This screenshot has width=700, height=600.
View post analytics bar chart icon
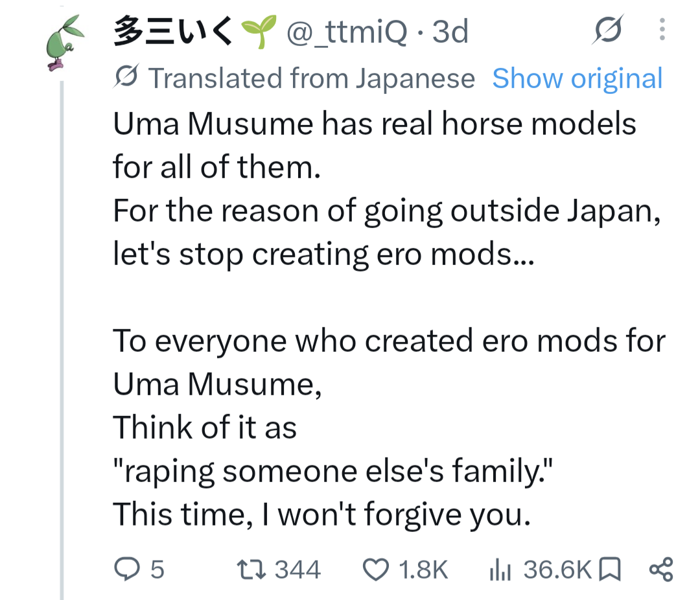pyautogui.click(x=500, y=570)
